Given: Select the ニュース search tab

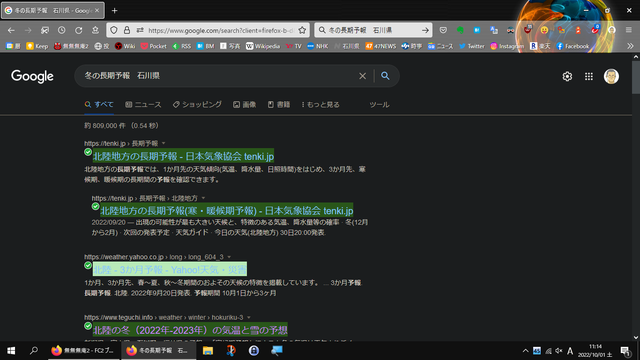Looking at the screenshot, I should click(143, 104).
